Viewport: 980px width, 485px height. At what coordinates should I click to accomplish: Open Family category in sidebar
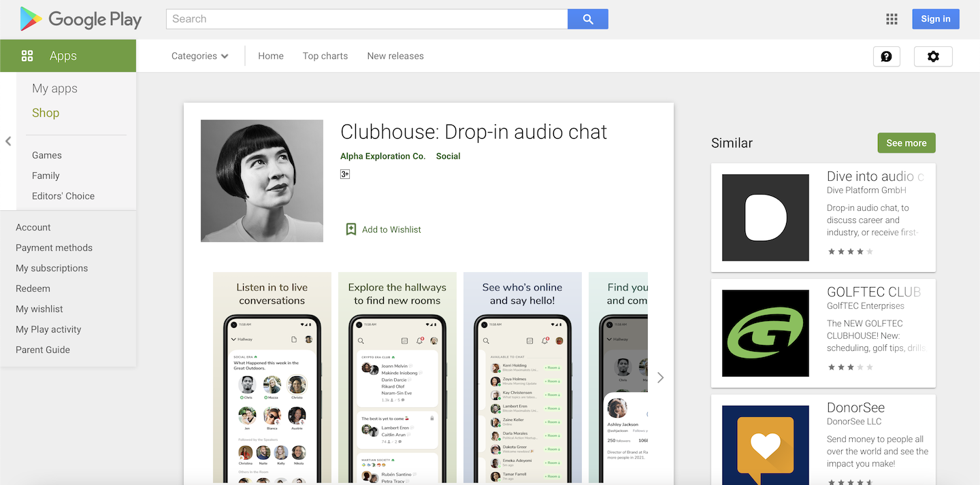[x=46, y=175]
